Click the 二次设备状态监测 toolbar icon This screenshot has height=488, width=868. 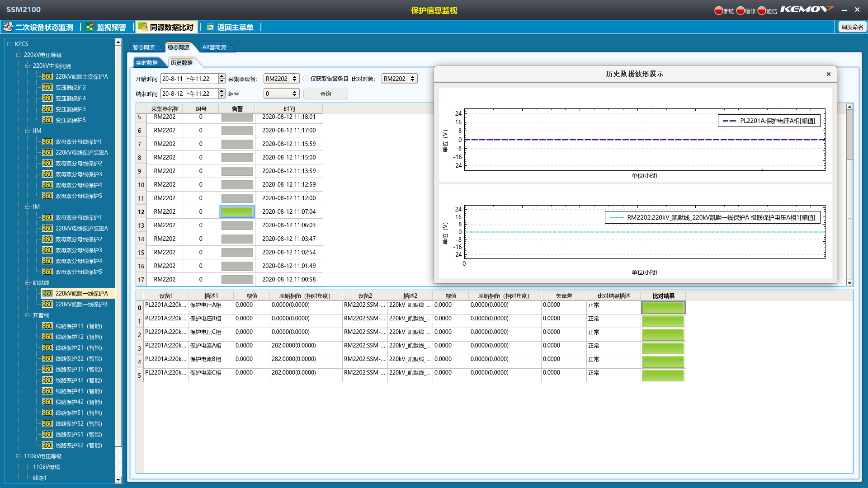point(8,27)
